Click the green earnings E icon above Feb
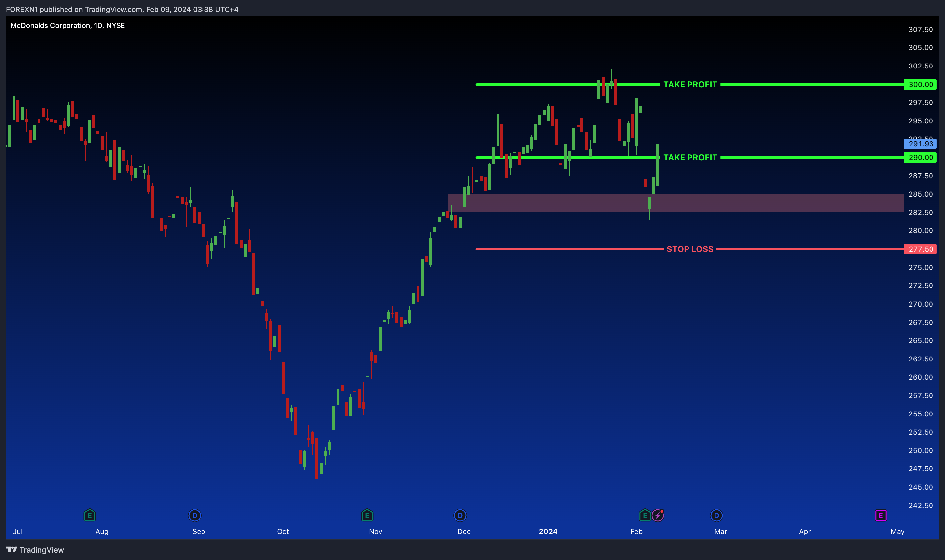Screen dimensions: 945x560 [x=645, y=515]
